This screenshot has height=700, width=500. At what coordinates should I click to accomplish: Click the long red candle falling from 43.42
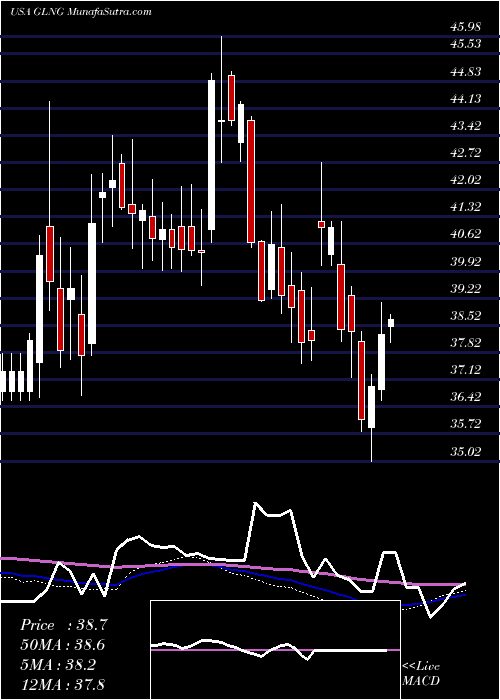click(251, 181)
